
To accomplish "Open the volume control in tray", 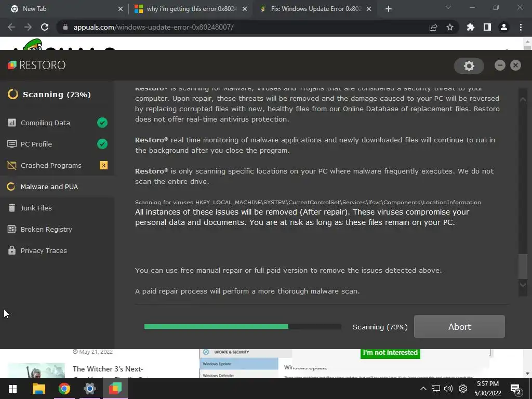I will [448, 389].
